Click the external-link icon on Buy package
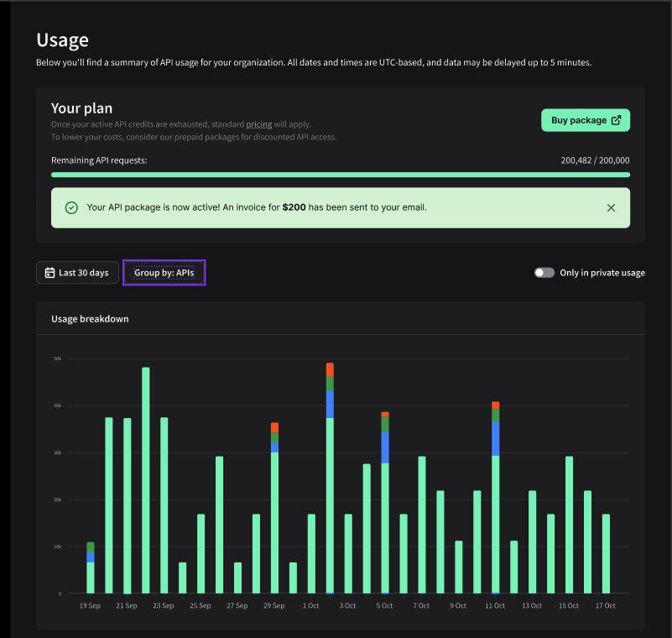This screenshot has height=638, width=672. click(x=618, y=120)
